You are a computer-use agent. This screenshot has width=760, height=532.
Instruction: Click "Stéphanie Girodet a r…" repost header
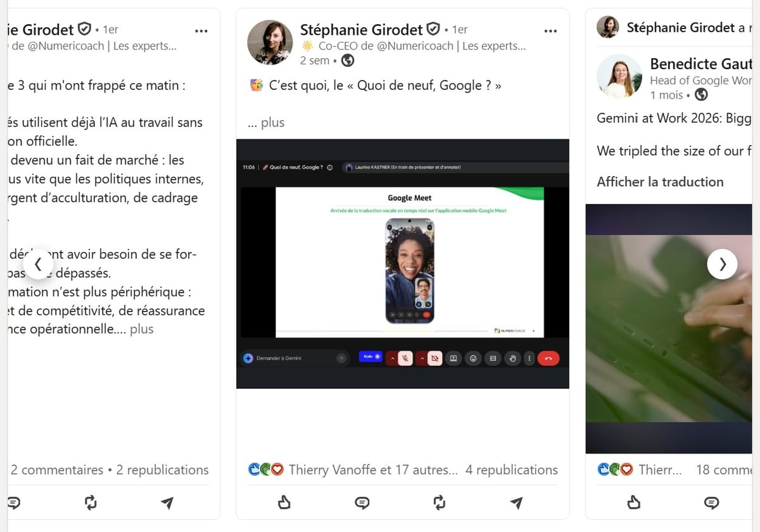point(689,27)
